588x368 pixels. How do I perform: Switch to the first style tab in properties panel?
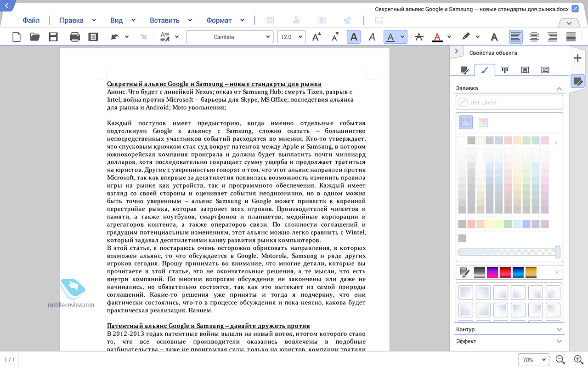[465, 70]
